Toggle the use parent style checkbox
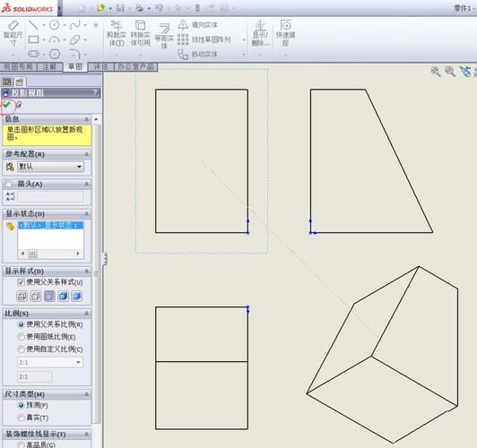Image resolution: width=477 pixels, height=448 pixels. click(x=21, y=282)
